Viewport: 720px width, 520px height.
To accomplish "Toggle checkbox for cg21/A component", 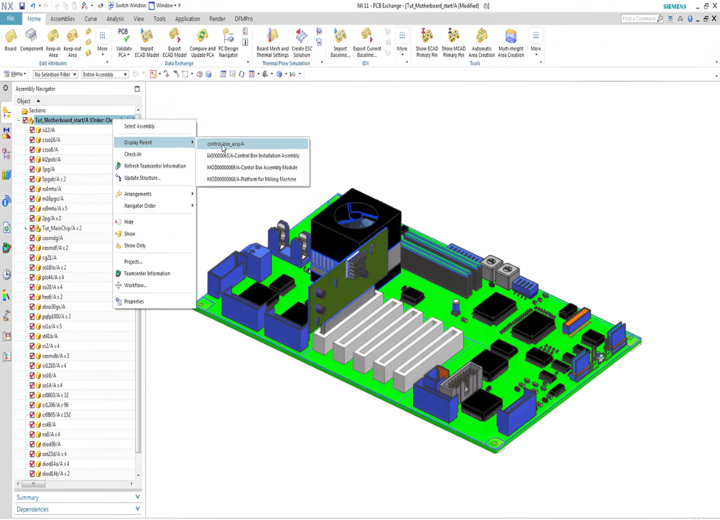I will pyautogui.click(x=32, y=258).
